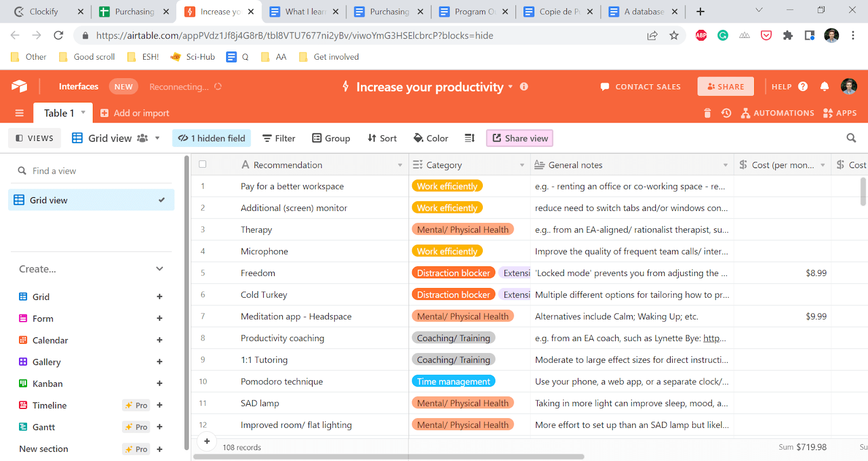The height and width of the screenshot is (461, 868).
Task: Open the base title dropdown arrow
Action: pyautogui.click(x=510, y=87)
